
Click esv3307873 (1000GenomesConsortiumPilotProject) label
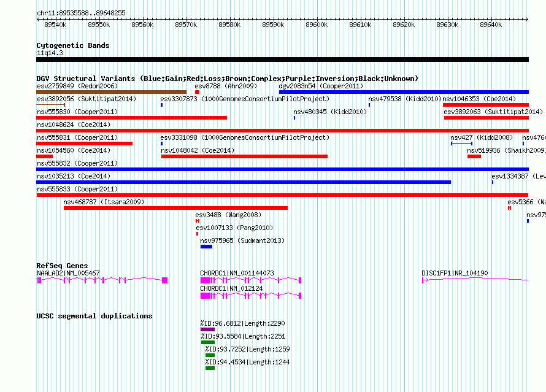click(245, 99)
